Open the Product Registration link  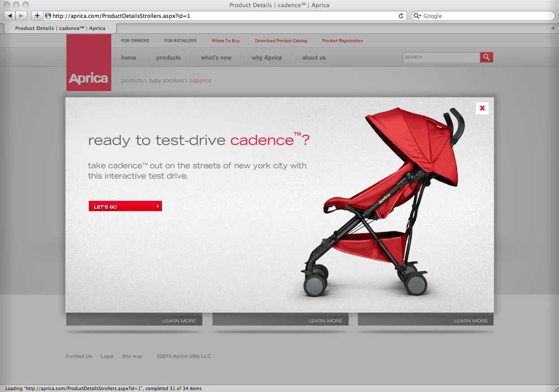pyautogui.click(x=342, y=40)
